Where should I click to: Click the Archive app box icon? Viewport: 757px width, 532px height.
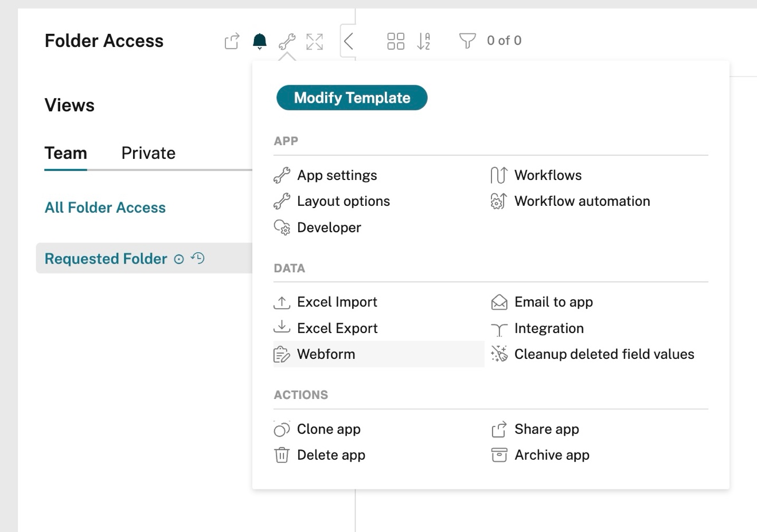(499, 455)
